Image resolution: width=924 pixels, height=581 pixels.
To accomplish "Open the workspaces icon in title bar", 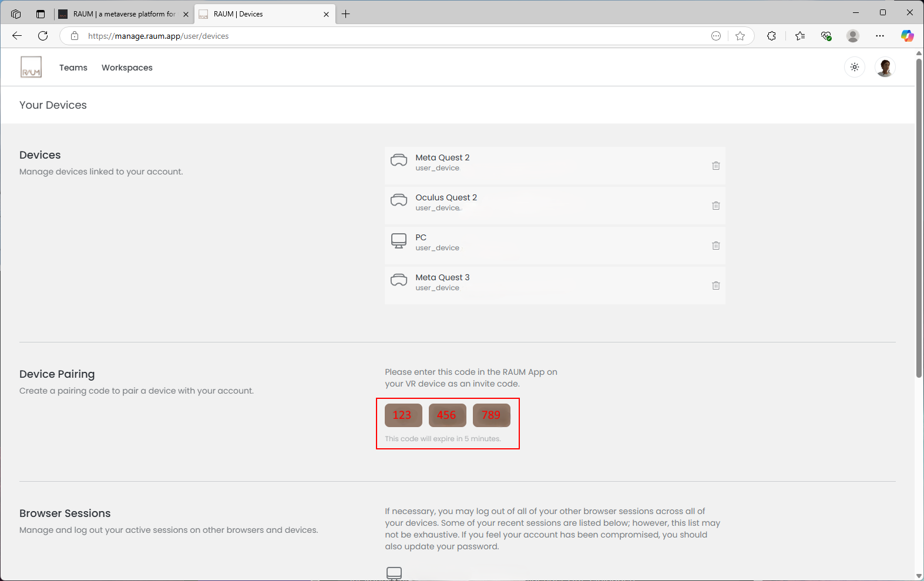I will point(16,14).
